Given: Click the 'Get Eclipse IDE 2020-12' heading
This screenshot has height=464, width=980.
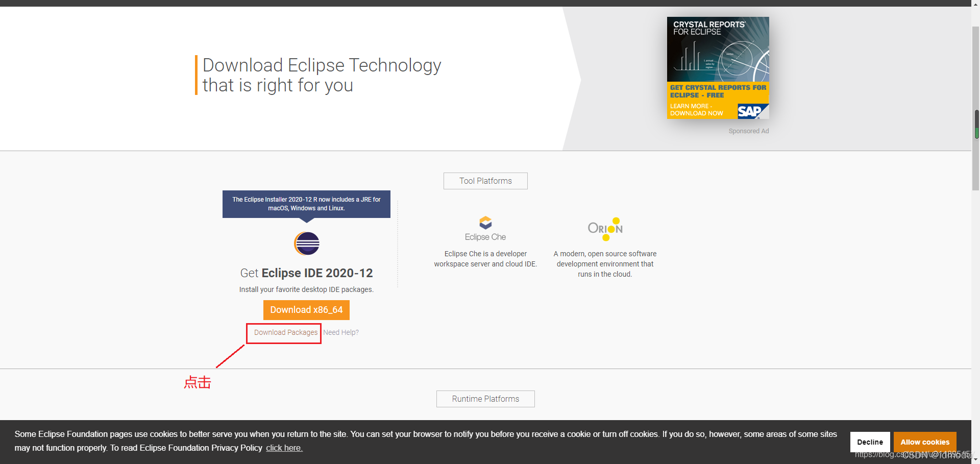Looking at the screenshot, I should pyautogui.click(x=306, y=273).
